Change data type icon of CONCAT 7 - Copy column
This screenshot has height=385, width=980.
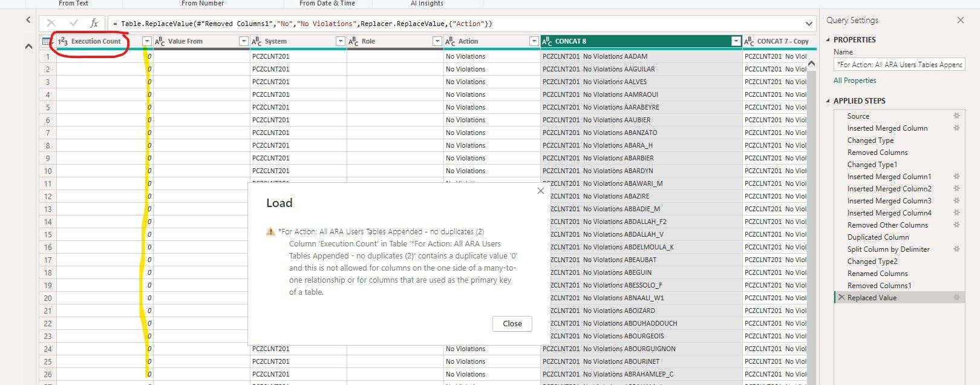[749, 41]
